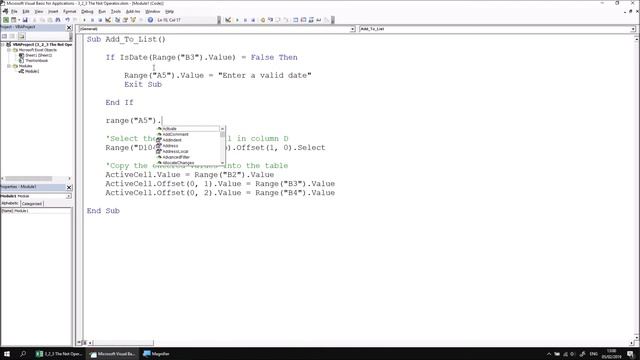Image resolution: width=640 pixels, height=360 pixels.
Task: Close the Properties panel
Action: point(69,187)
